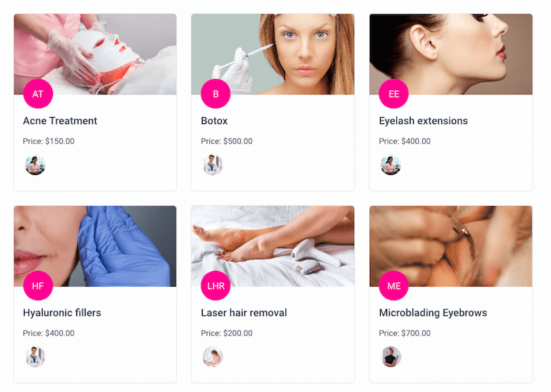Select the employee avatar under Microblading Eyebrows

[391, 357]
